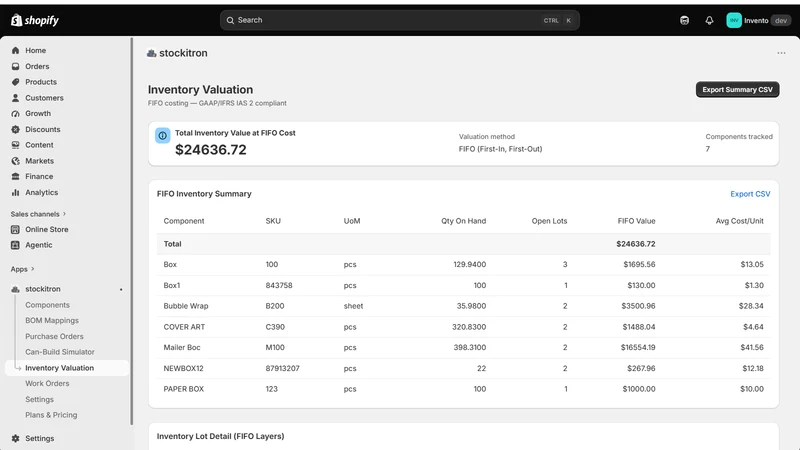Click the Inventory Lot Detail heading
Image resolution: width=800 pixels, height=450 pixels.
click(x=220, y=436)
